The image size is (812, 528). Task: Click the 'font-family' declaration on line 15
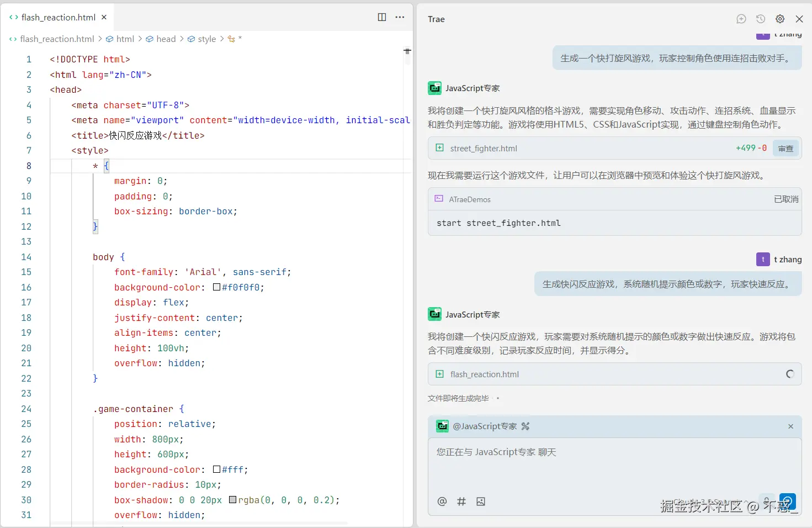click(x=202, y=272)
